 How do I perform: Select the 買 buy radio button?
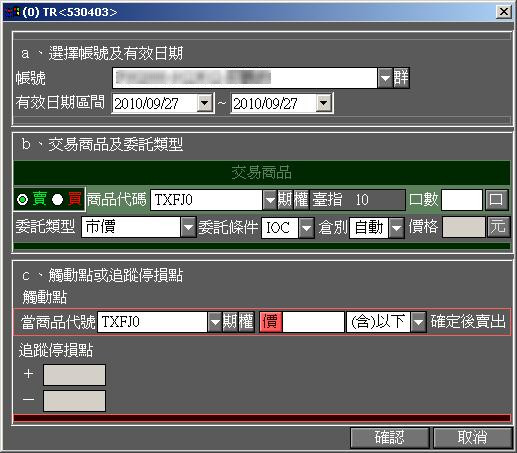point(57,200)
